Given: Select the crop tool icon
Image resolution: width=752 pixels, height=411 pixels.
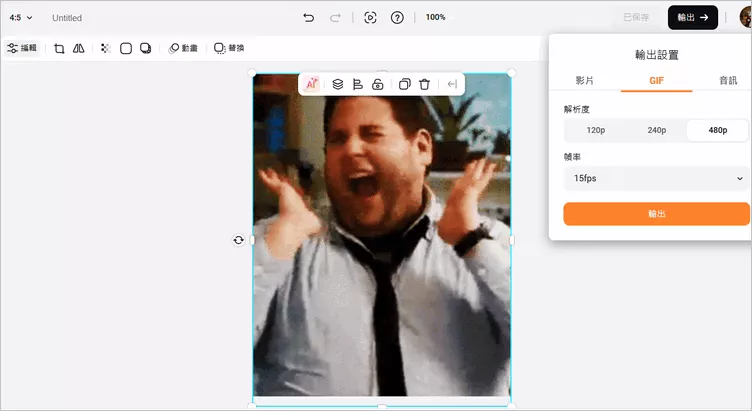Looking at the screenshot, I should (59, 48).
